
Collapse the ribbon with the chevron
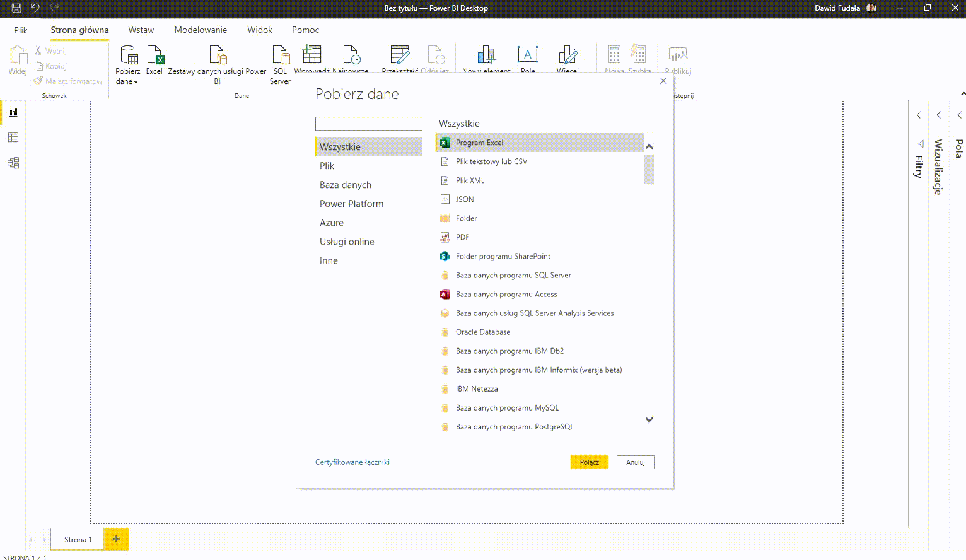click(x=962, y=94)
